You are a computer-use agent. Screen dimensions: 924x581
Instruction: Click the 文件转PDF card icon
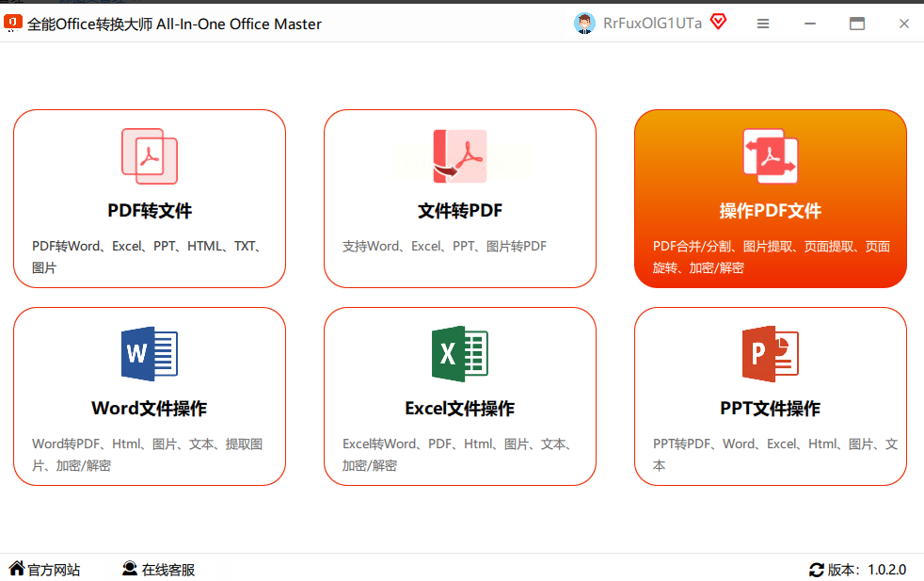pos(460,156)
